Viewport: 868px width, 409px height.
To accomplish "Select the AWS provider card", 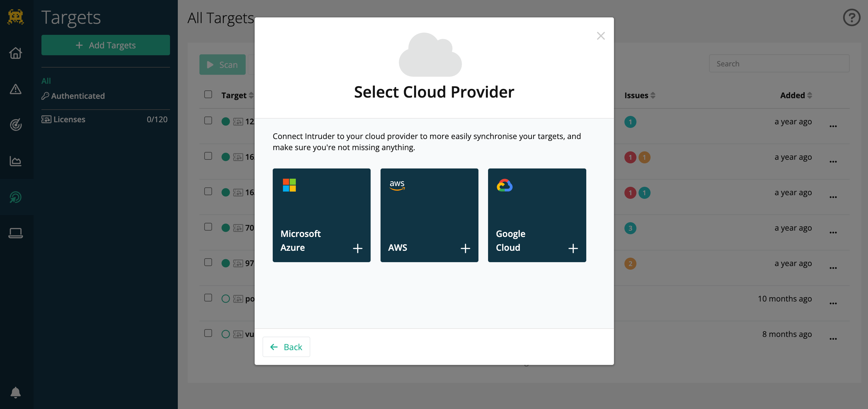I will click(429, 215).
